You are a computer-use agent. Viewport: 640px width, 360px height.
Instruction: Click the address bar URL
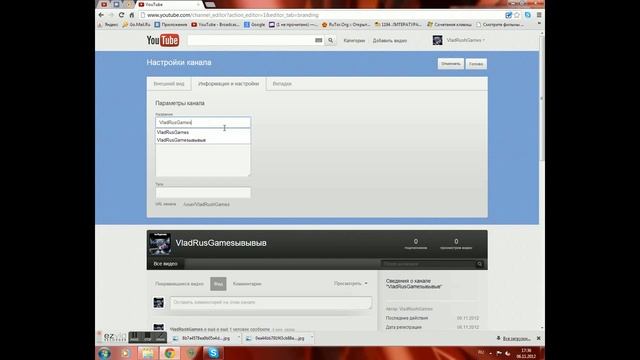point(233,15)
